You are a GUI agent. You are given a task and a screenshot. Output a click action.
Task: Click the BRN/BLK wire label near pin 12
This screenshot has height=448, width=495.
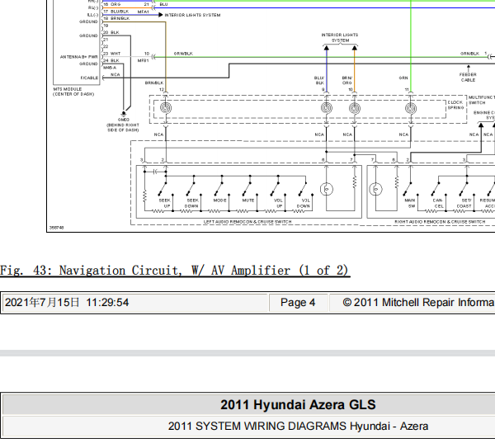coord(154,83)
